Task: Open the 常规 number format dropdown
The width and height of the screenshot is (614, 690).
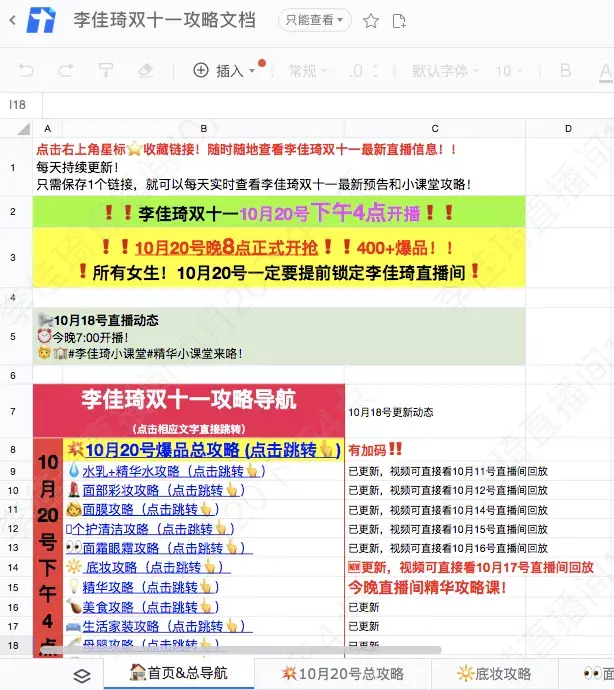Action: [x=308, y=70]
